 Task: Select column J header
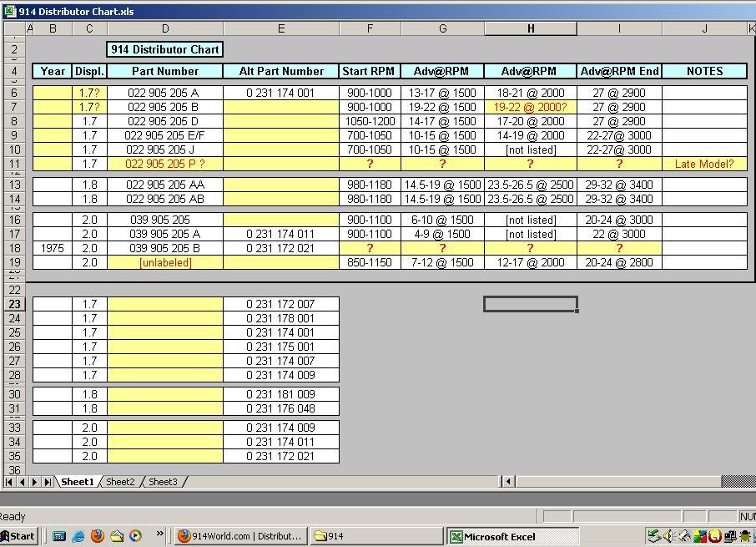704,29
